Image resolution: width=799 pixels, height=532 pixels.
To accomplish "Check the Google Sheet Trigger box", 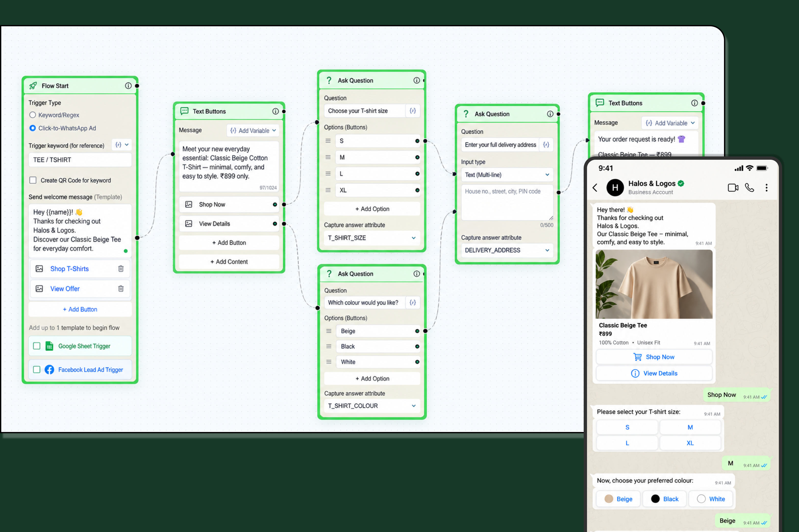I will point(37,346).
